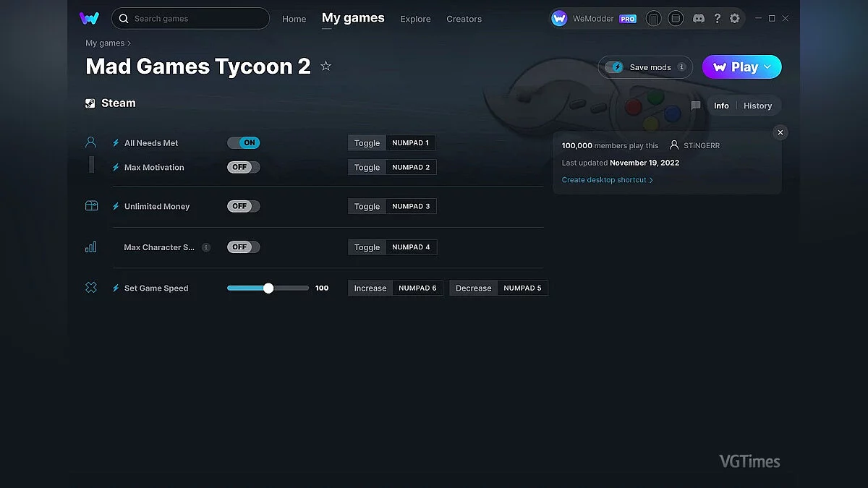
Task: Click Toggle button for NUMPAD 2
Action: tap(367, 167)
